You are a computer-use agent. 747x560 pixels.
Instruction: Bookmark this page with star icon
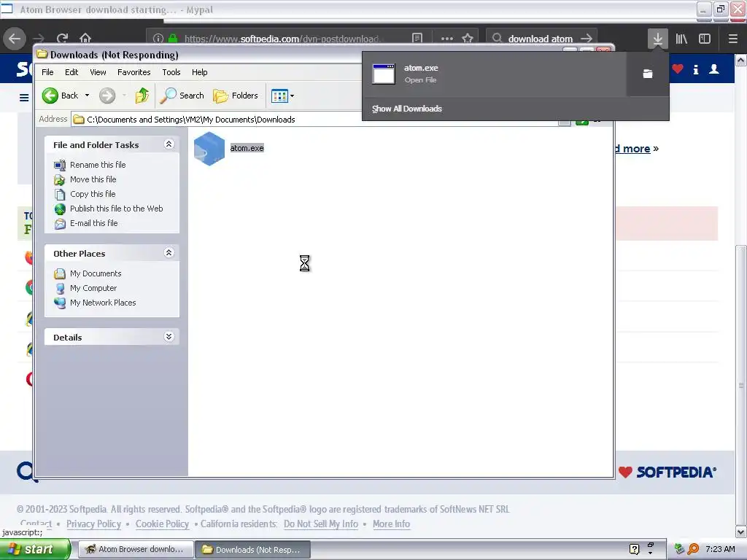pyautogui.click(x=468, y=38)
